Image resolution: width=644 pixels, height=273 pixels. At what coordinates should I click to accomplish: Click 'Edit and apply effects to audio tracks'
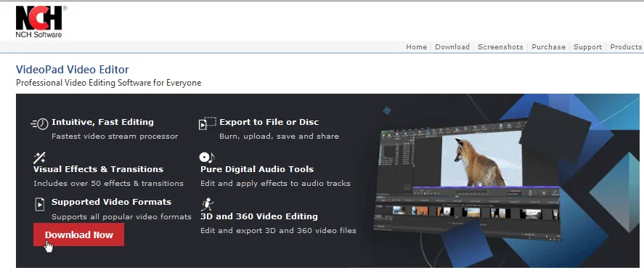pos(276,184)
